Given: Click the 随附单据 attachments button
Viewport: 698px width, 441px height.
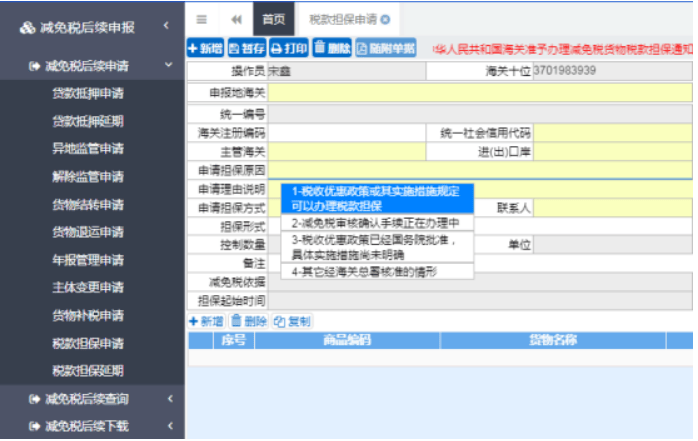Looking at the screenshot, I should tap(386, 47).
